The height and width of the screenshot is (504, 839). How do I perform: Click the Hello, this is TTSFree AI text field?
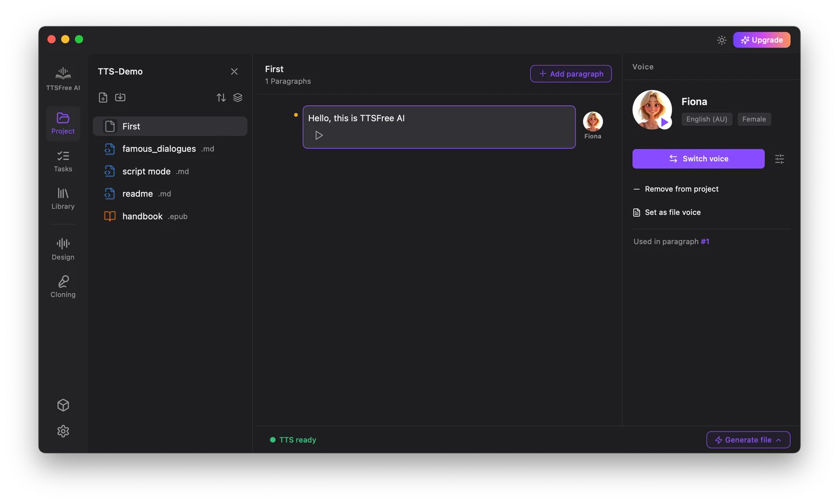[x=439, y=127]
